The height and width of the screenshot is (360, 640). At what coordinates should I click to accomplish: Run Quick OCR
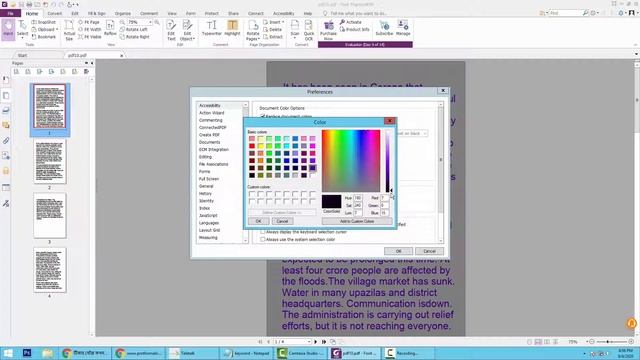pos(309,30)
